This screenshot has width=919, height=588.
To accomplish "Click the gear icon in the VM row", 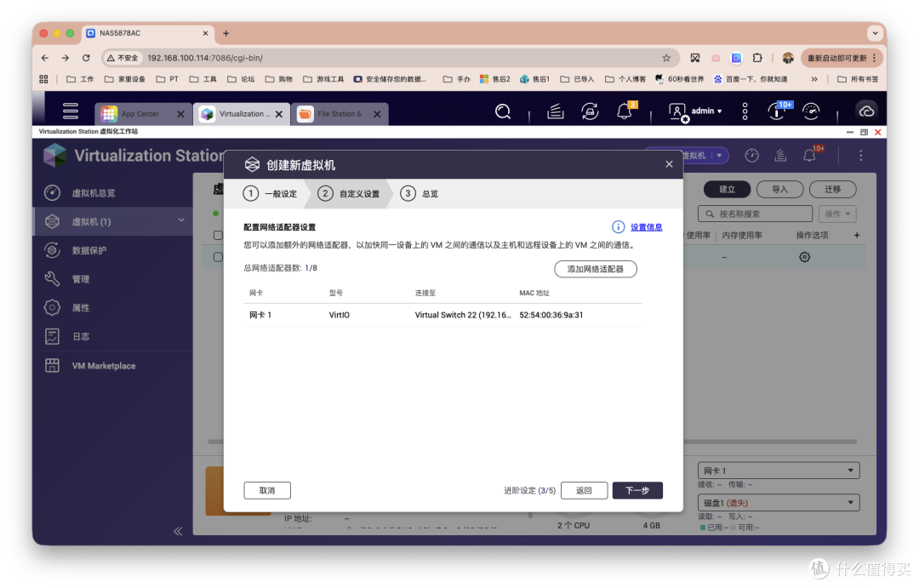I will (805, 257).
